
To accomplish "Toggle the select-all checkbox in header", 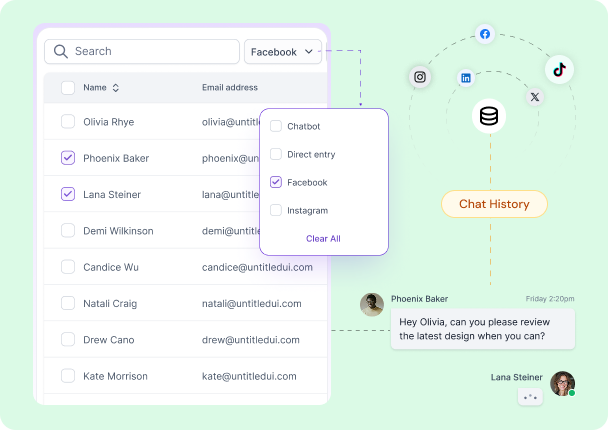I will tap(68, 88).
